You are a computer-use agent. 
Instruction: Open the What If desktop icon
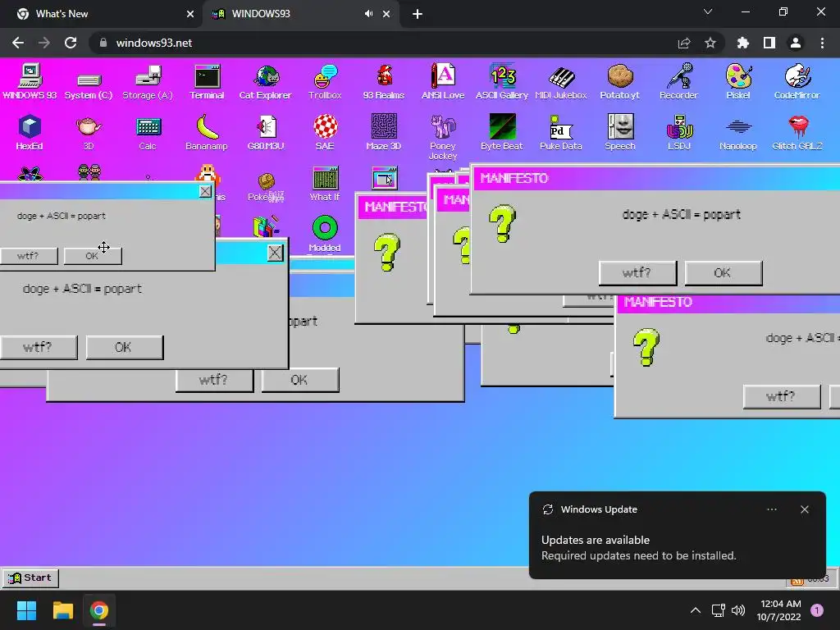(325, 183)
